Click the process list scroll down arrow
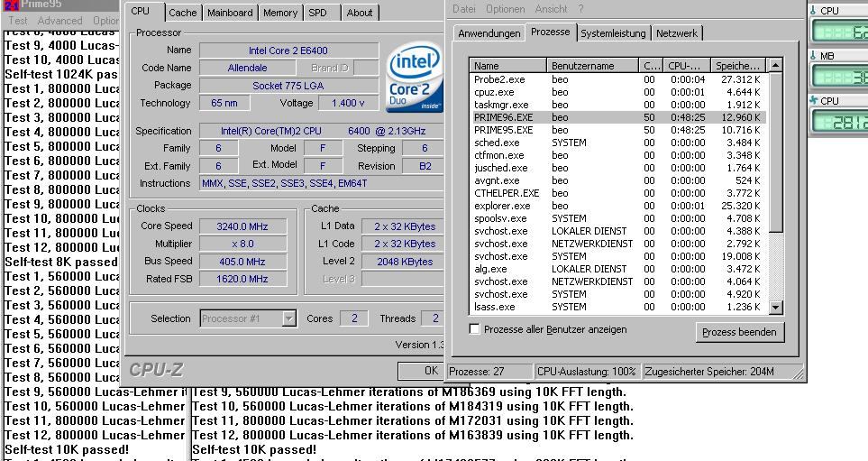 775,307
